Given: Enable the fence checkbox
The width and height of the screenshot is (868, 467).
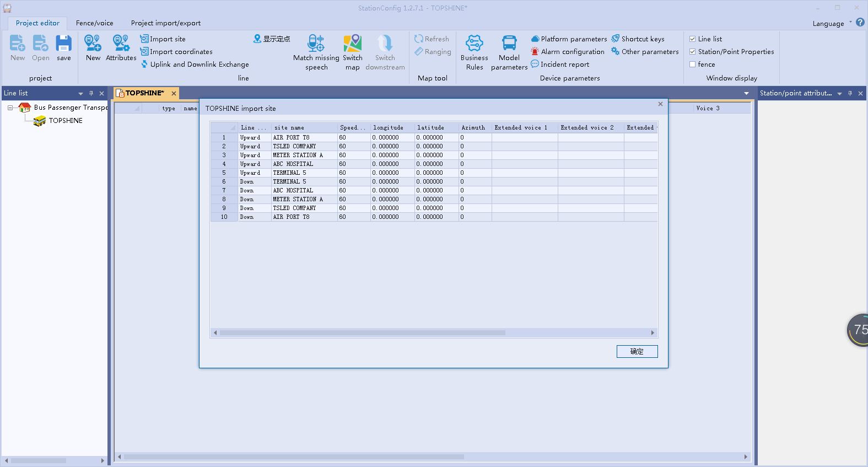Looking at the screenshot, I should (693, 65).
